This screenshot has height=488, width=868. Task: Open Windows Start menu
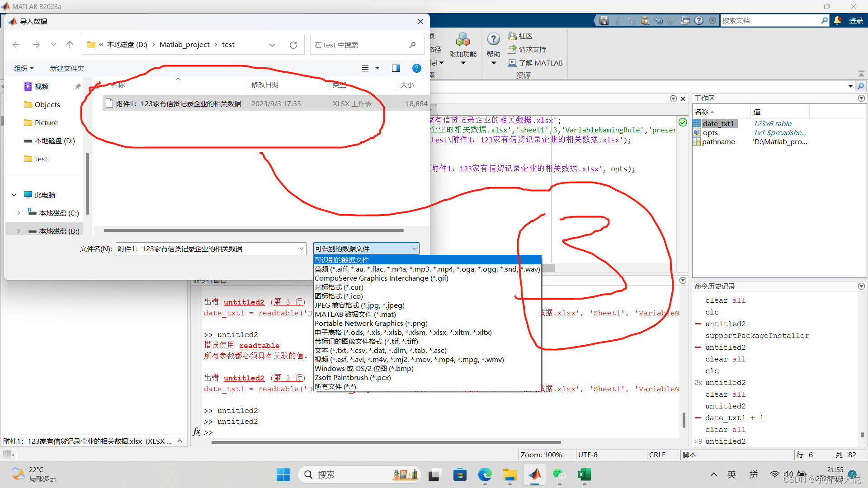pyautogui.click(x=283, y=474)
